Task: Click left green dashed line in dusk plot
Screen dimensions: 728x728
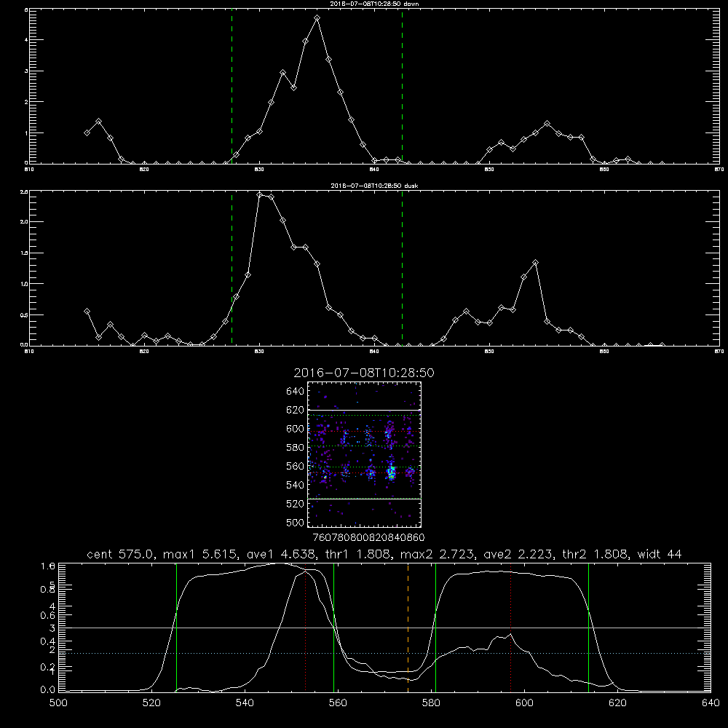Action: click(x=232, y=268)
